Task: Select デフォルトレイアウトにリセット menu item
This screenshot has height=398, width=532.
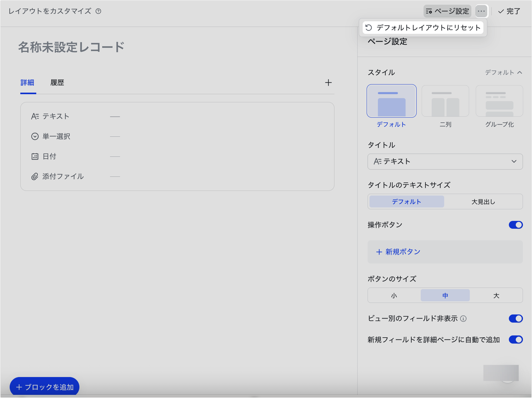Action: 423,28
